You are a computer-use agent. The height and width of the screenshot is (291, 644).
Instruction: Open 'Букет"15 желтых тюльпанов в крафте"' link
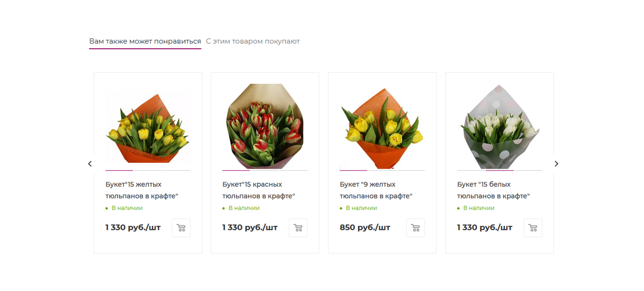(142, 190)
